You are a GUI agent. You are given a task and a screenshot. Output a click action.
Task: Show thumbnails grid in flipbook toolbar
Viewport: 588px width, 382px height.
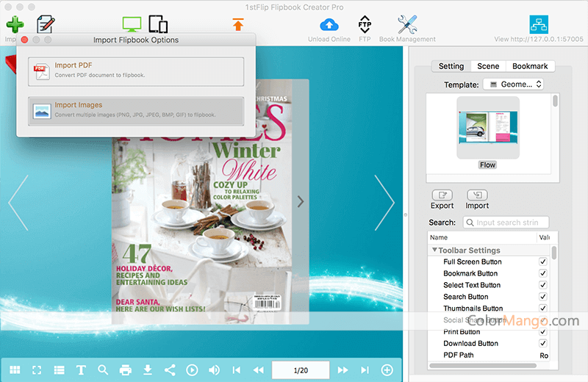(x=15, y=370)
